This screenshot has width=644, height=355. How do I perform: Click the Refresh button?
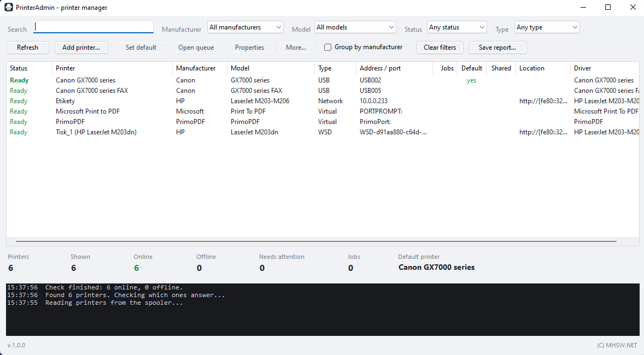tap(27, 47)
